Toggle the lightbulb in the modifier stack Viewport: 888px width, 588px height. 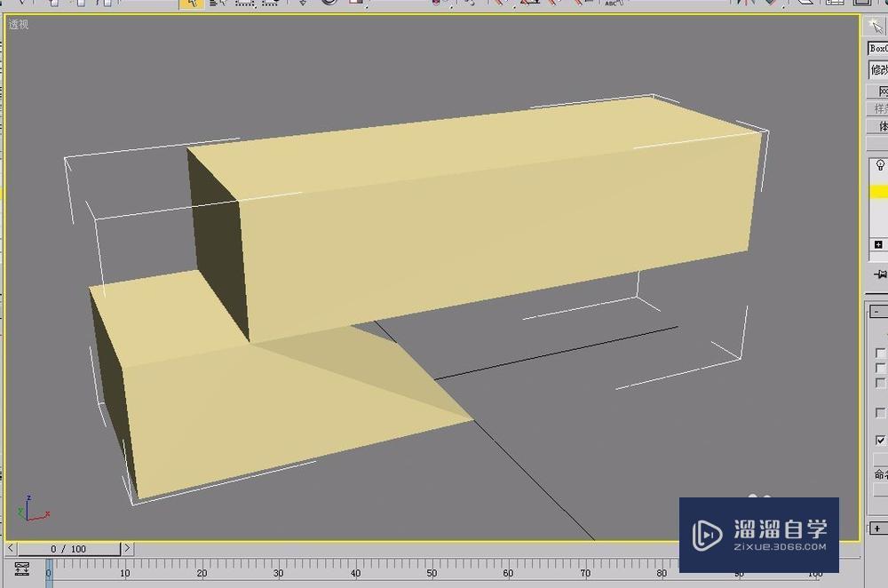pos(879,165)
